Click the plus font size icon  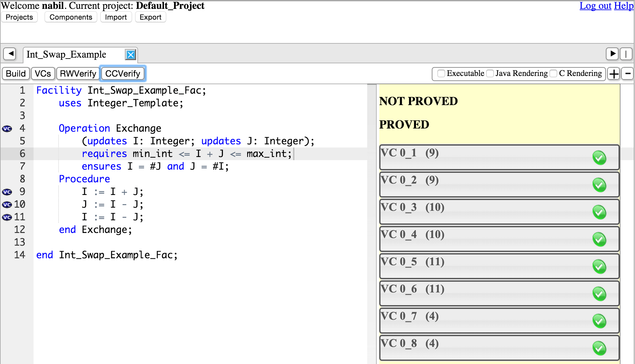(614, 74)
